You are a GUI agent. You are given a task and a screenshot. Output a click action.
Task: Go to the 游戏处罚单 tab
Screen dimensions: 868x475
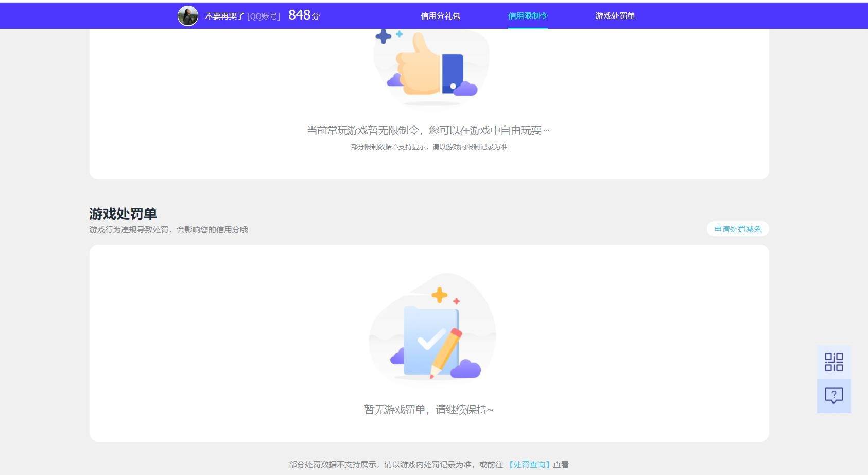615,16
